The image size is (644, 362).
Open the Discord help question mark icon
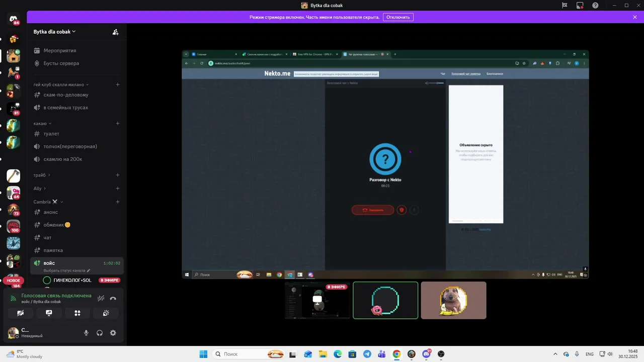point(595,5)
